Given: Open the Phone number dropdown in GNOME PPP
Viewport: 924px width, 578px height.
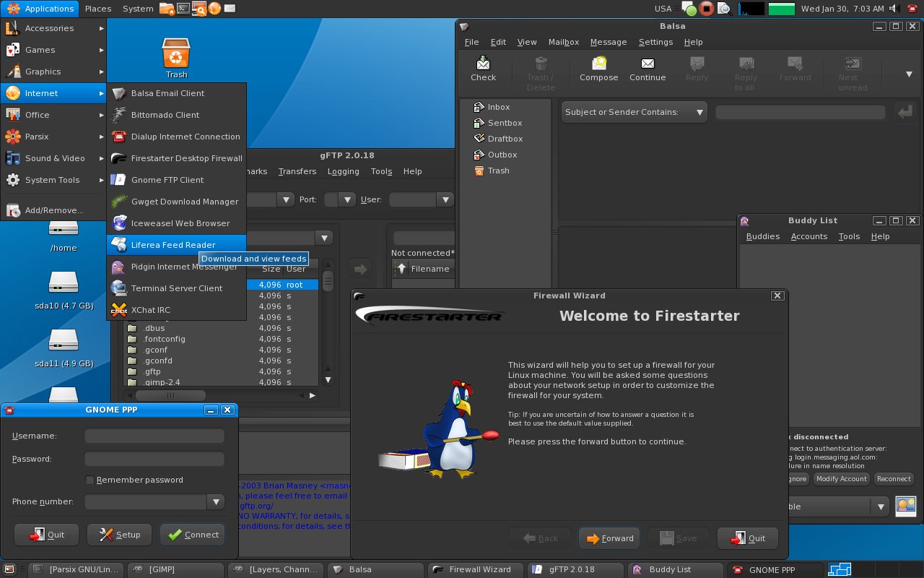Looking at the screenshot, I should [x=216, y=501].
